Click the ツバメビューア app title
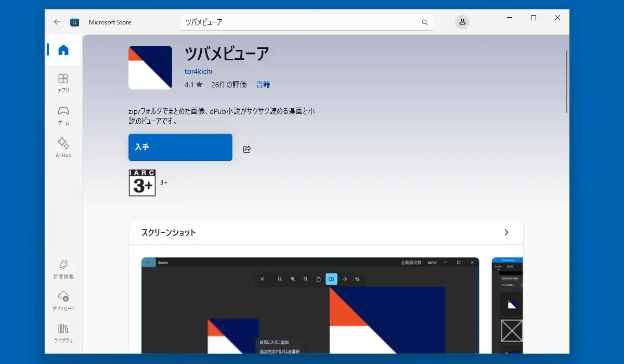This screenshot has width=624, height=364. (x=227, y=54)
